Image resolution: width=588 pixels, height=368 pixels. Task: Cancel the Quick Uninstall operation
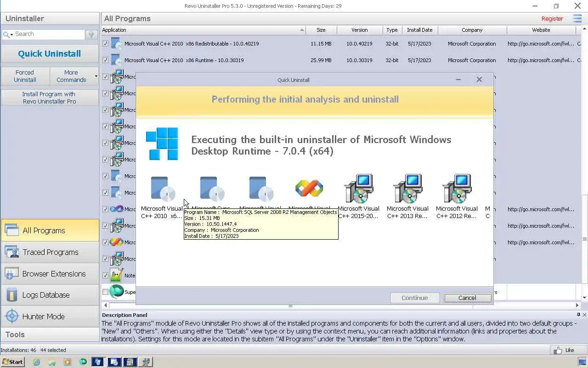pos(468,298)
